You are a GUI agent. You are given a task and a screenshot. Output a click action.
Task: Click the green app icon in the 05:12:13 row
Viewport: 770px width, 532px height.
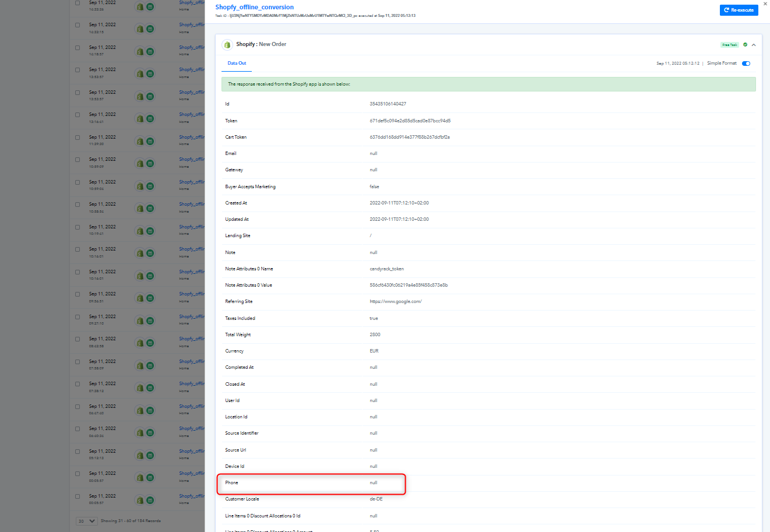(150, 456)
